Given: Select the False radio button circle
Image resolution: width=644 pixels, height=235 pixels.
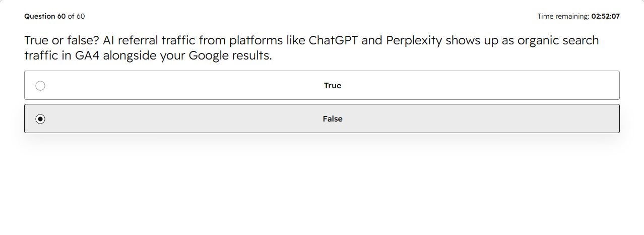Looking at the screenshot, I should click(40, 119).
